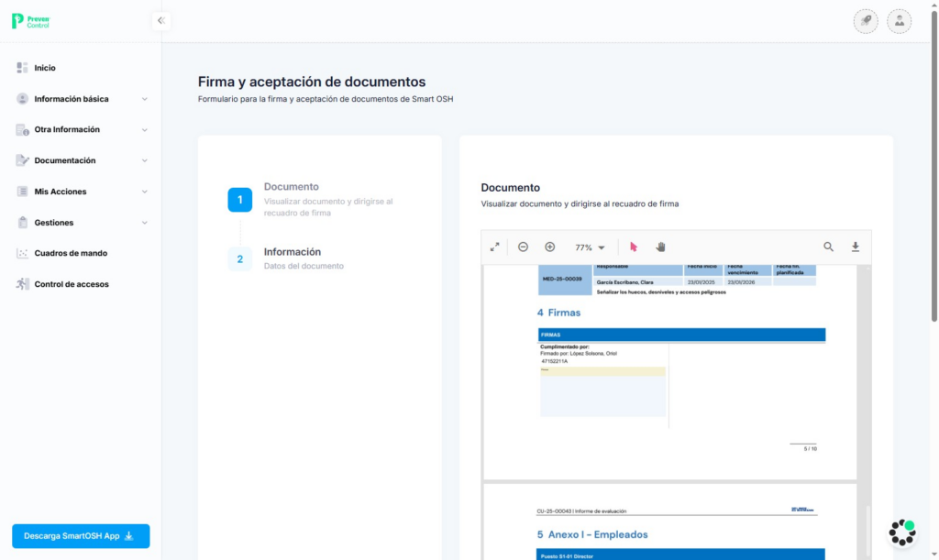939x560 pixels.
Task: Open the circular dots chat widget
Action: (902, 533)
